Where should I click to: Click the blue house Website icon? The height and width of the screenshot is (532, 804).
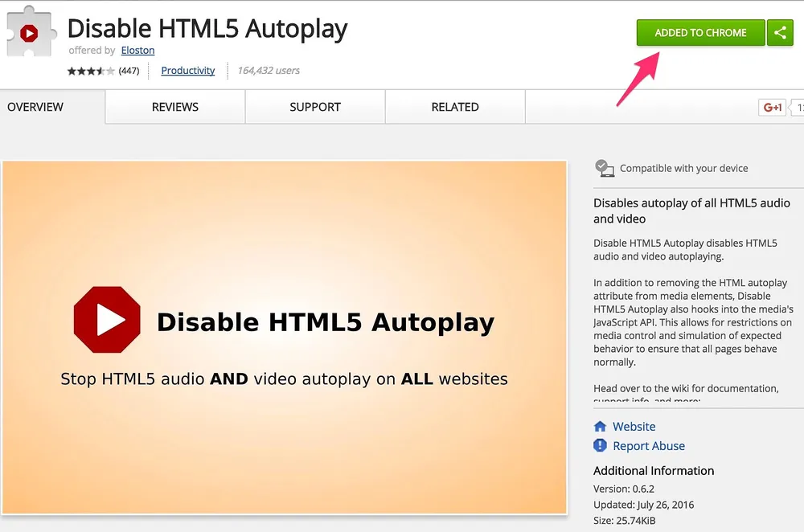[600, 427]
